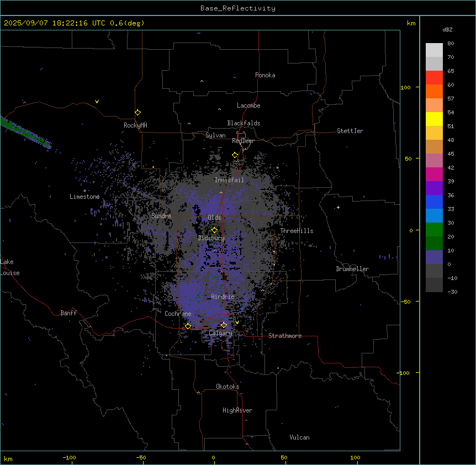Screen dimensions: 476x465
Task: Click the yellow marker south of RedDeer
Action: click(235, 155)
